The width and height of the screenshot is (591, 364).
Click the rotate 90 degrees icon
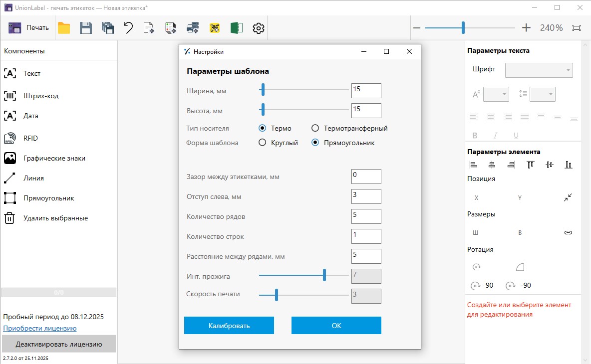[x=477, y=286]
